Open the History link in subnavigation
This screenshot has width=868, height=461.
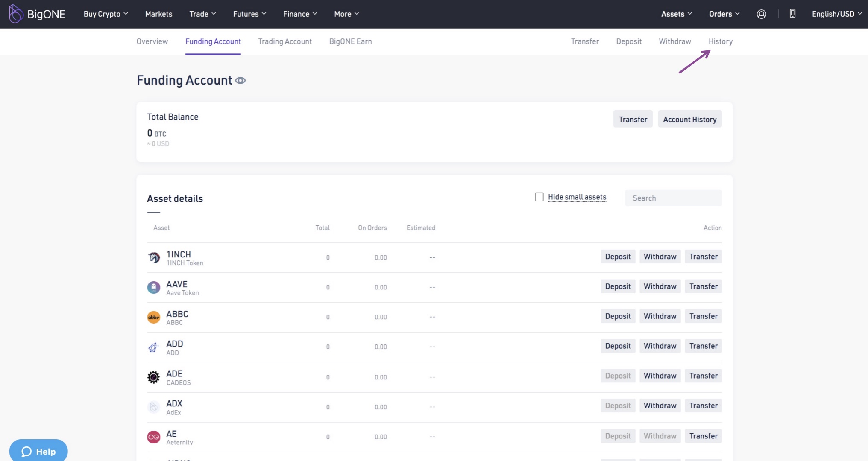coord(720,41)
